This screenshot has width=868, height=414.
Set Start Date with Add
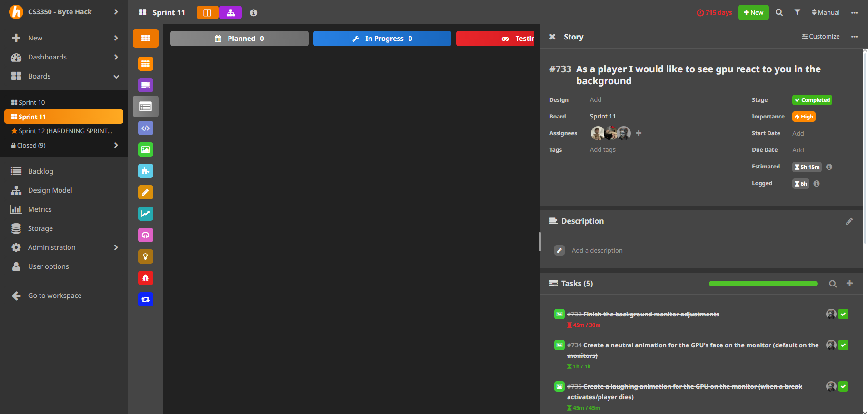pyautogui.click(x=798, y=134)
